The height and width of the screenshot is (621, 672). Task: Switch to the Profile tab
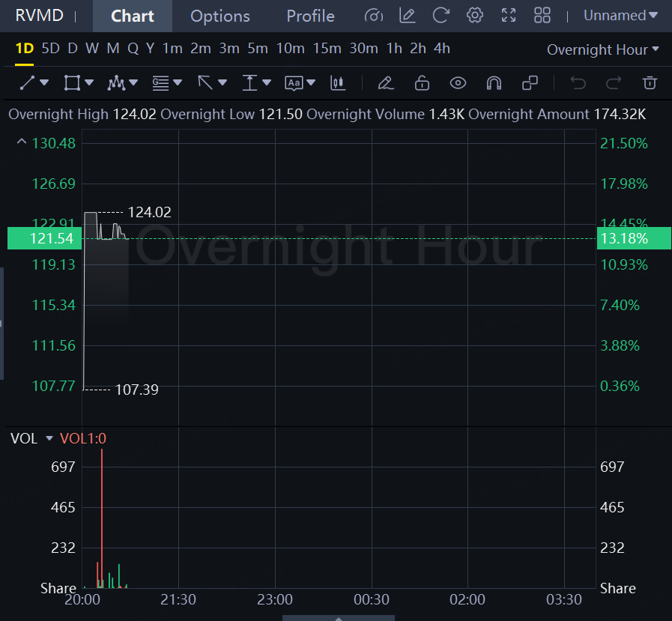tap(310, 16)
